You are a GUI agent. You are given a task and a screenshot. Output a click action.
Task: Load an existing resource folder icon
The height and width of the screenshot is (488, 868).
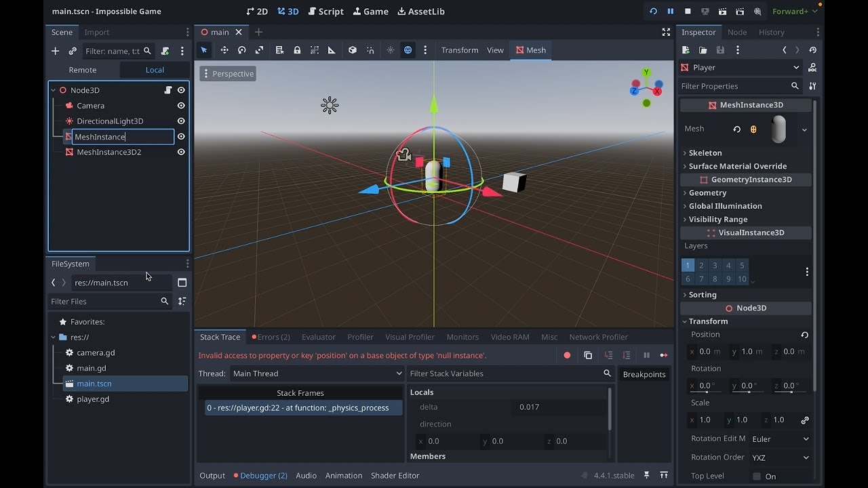(x=703, y=50)
